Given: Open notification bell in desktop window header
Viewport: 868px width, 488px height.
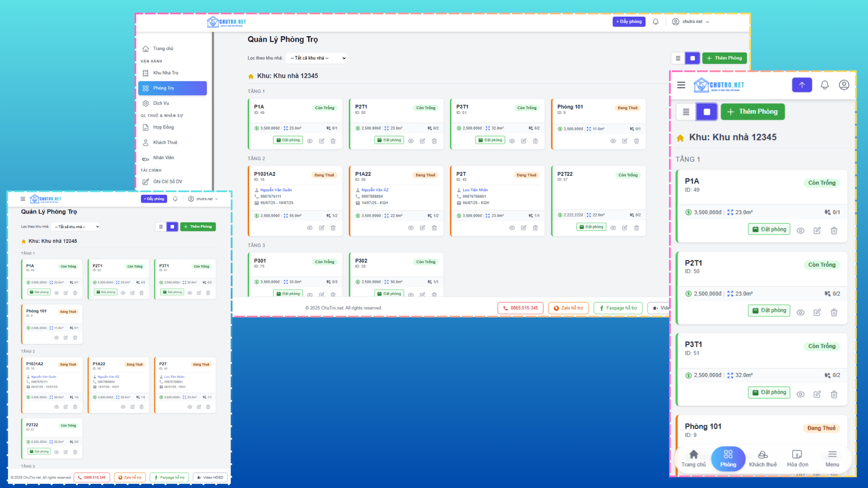Looking at the screenshot, I should click(656, 22).
